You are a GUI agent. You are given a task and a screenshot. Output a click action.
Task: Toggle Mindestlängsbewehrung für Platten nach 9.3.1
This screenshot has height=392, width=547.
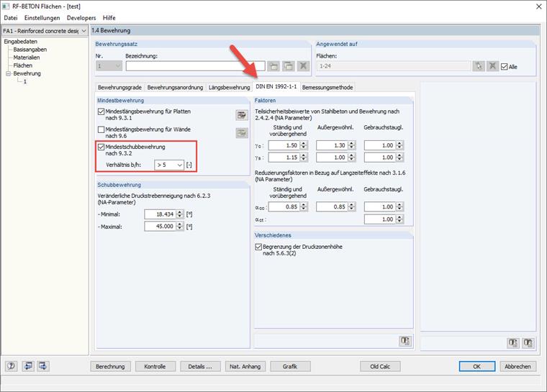pyautogui.click(x=101, y=111)
